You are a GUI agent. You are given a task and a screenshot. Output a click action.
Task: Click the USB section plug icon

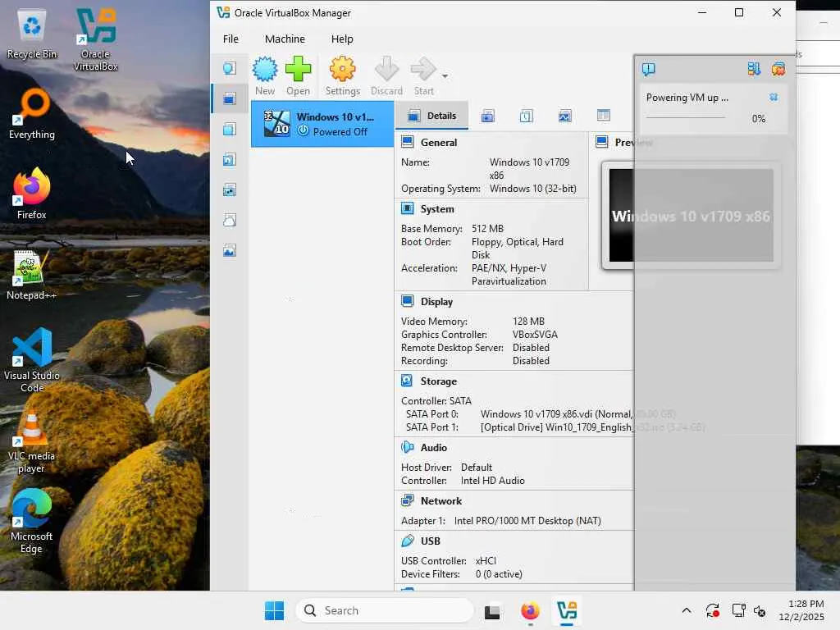click(x=407, y=541)
